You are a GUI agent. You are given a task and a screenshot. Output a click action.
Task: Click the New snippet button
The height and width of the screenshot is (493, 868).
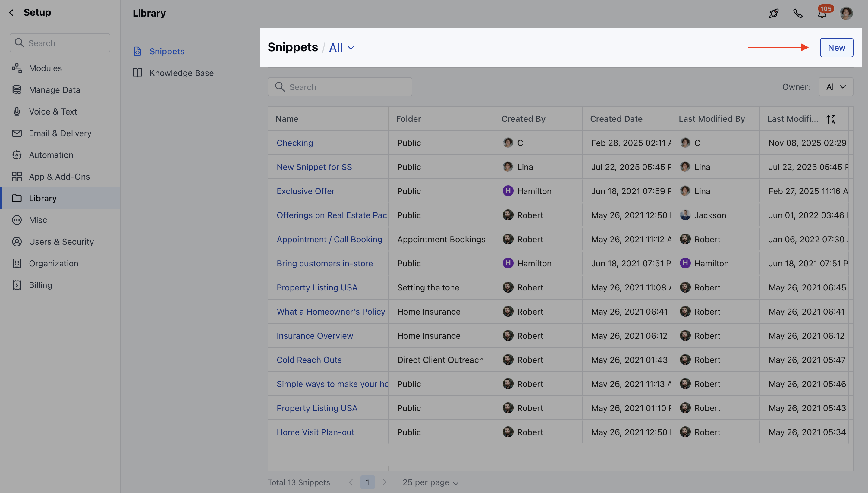point(836,48)
